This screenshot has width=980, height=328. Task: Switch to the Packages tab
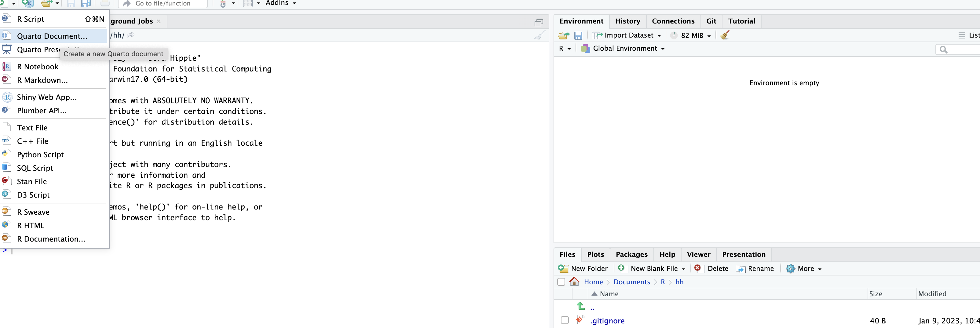pyautogui.click(x=631, y=255)
